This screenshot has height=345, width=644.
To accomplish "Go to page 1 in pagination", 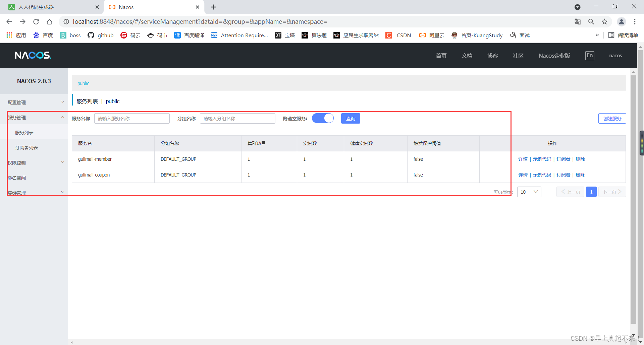I will click(x=591, y=192).
